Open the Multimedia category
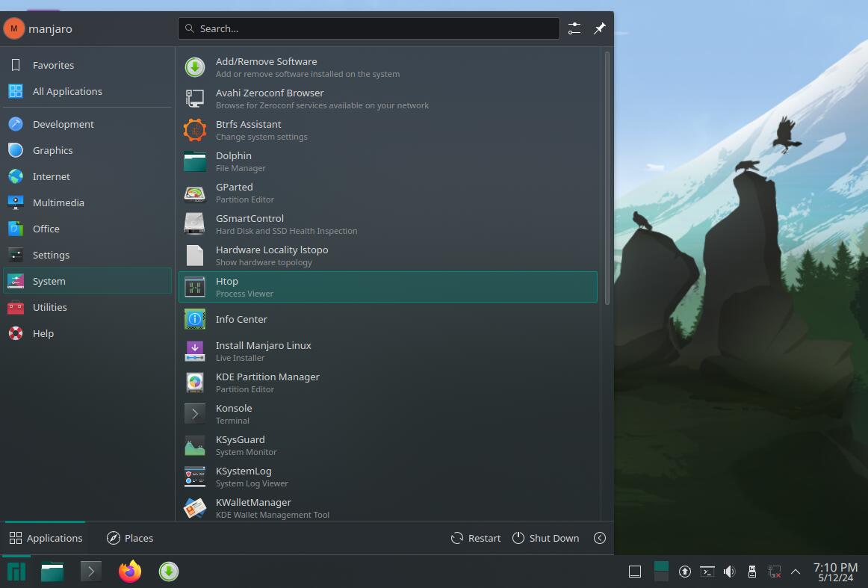 (x=87, y=202)
